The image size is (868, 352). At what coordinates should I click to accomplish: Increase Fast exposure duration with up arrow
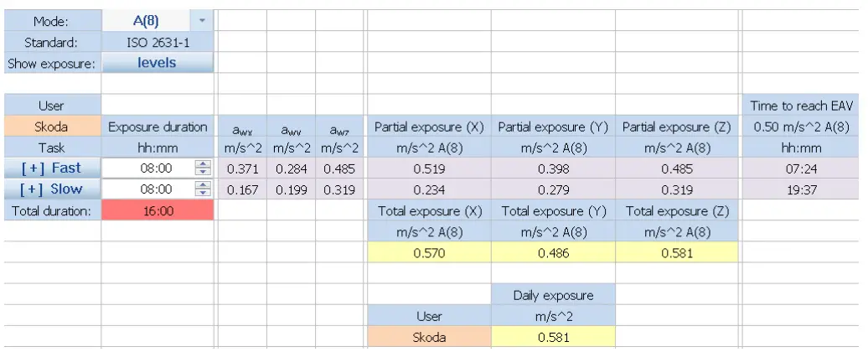tap(202, 164)
